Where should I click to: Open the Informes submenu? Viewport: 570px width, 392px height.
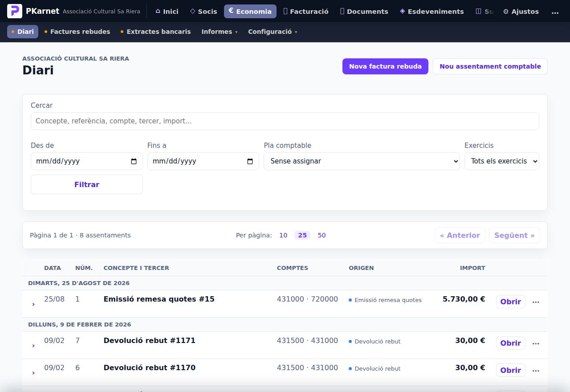click(x=220, y=32)
